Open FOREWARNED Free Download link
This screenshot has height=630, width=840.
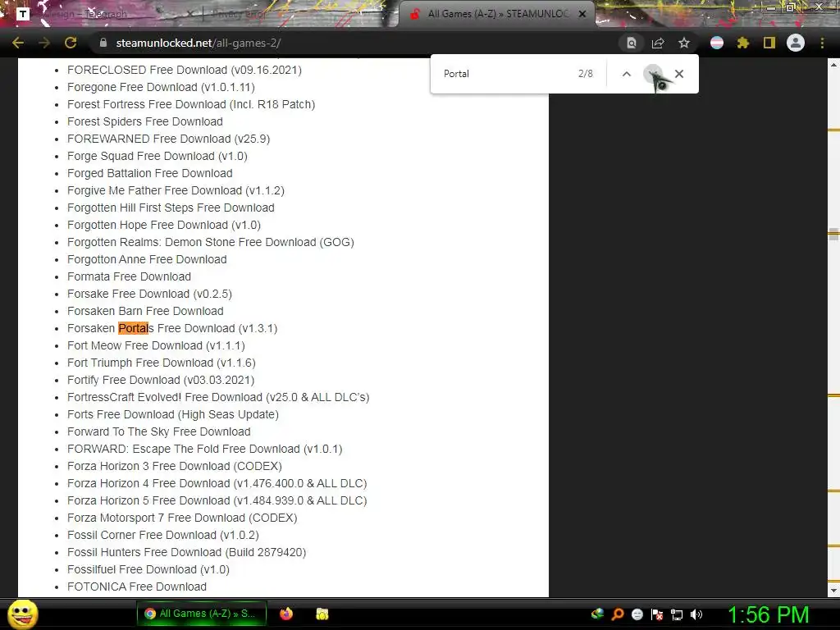point(169,139)
